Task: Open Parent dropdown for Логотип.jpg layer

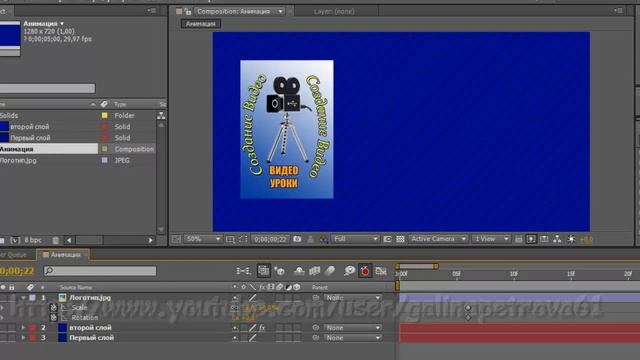Action: [353, 298]
